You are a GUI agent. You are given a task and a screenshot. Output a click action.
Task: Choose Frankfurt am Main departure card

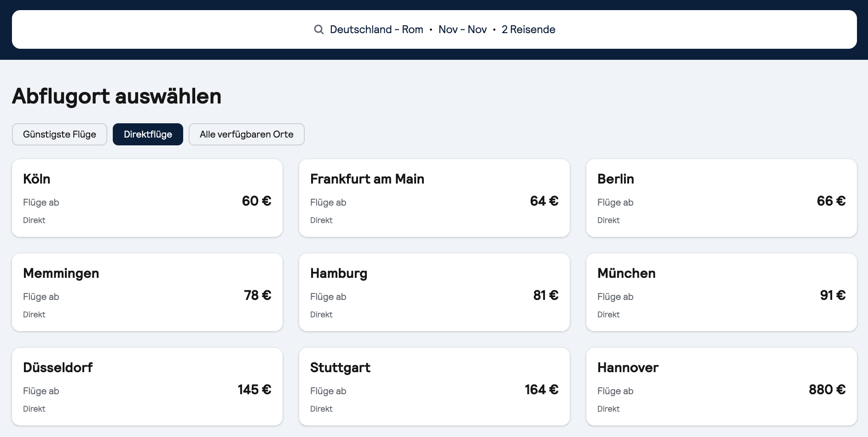(x=434, y=198)
